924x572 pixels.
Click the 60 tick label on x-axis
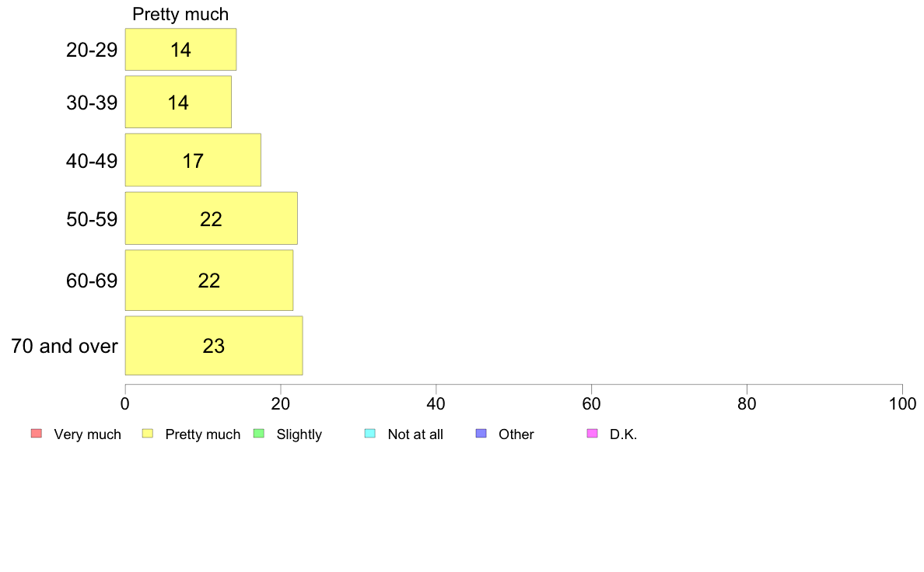(x=592, y=403)
